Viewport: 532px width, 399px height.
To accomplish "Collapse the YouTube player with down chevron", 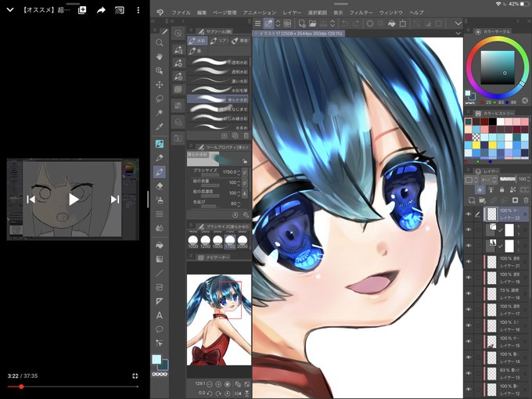I will (x=10, y=10).
